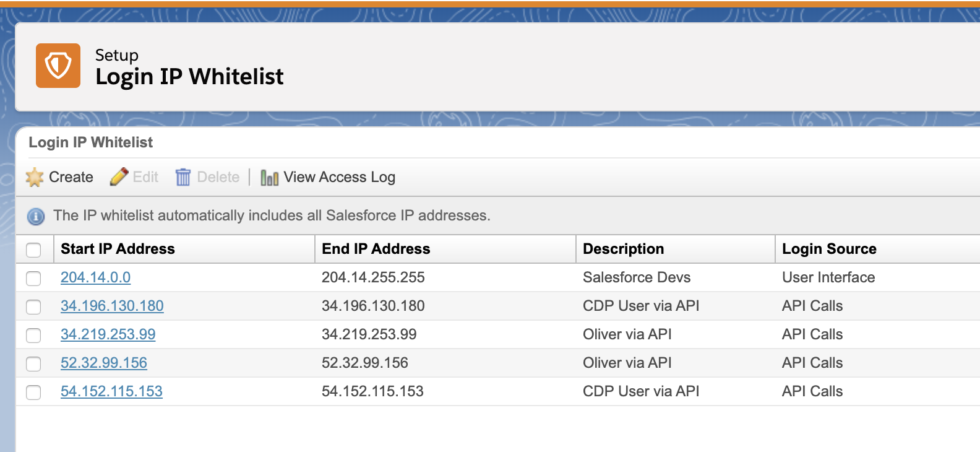Screen dimensions: 980x452
Task: Click API Calls in the 34.196.130.180 row
Action: click(812, 306)
